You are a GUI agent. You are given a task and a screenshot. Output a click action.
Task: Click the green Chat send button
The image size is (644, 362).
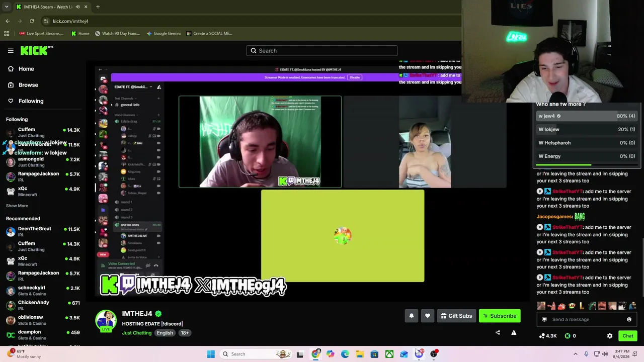[x=627, y=336]
